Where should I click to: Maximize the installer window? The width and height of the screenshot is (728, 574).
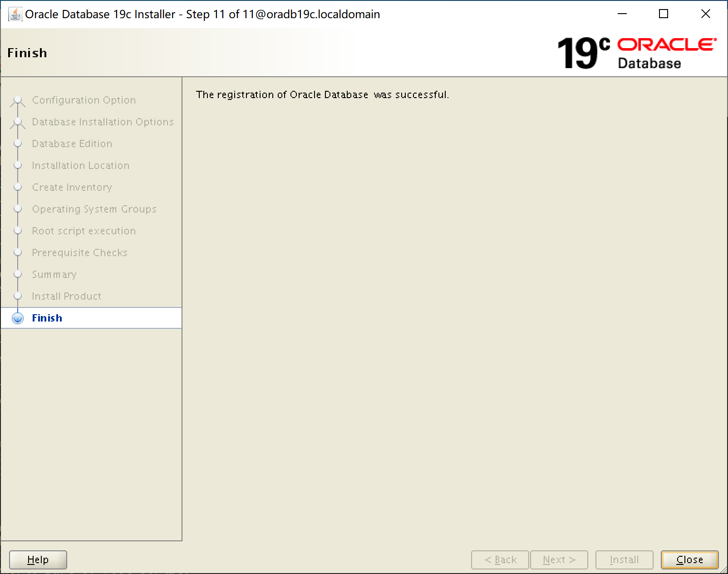664,14
